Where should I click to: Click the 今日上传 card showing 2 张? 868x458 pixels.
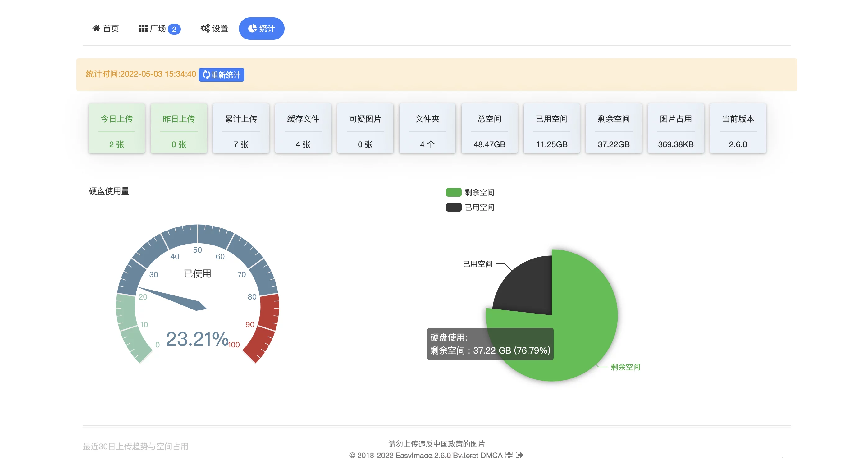click(116, 128)
